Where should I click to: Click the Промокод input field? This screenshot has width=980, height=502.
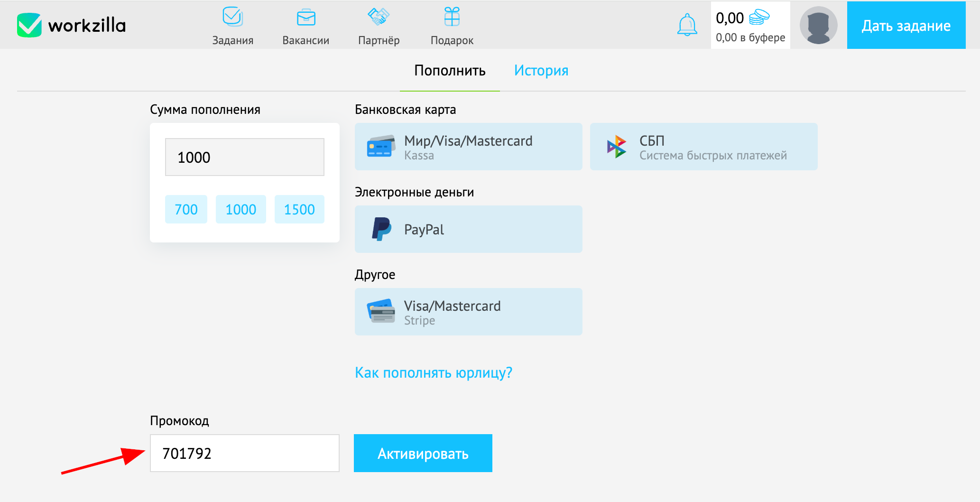tap(244, 453)
